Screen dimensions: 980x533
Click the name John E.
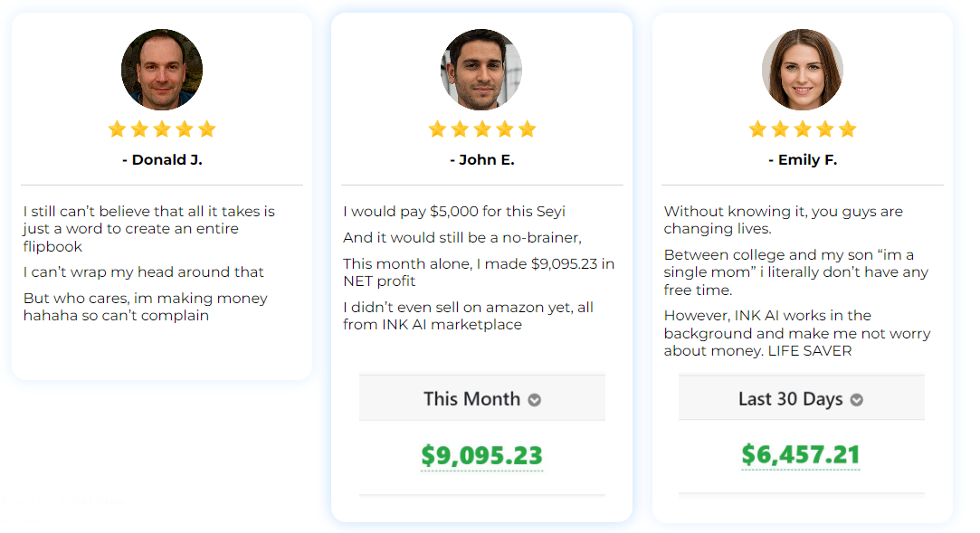click(482, 160)
